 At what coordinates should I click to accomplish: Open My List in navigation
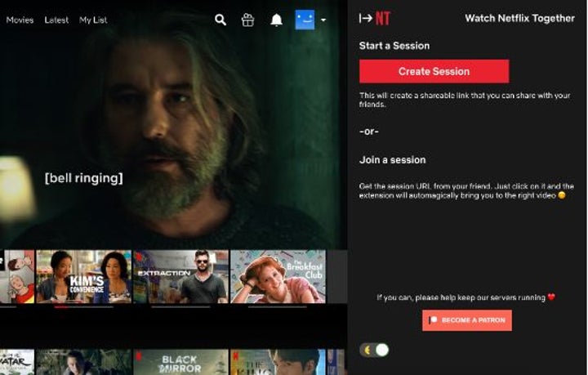(x=93, y=20)
